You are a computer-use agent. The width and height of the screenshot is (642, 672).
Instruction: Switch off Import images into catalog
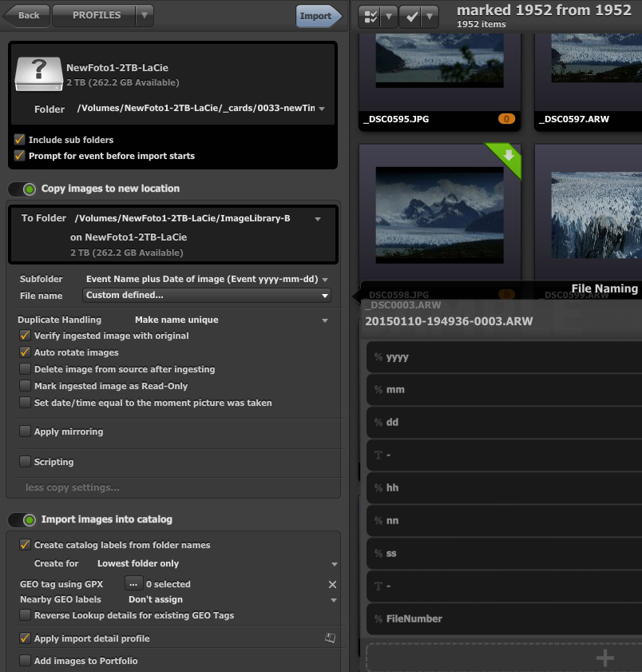tap(22, 520)
